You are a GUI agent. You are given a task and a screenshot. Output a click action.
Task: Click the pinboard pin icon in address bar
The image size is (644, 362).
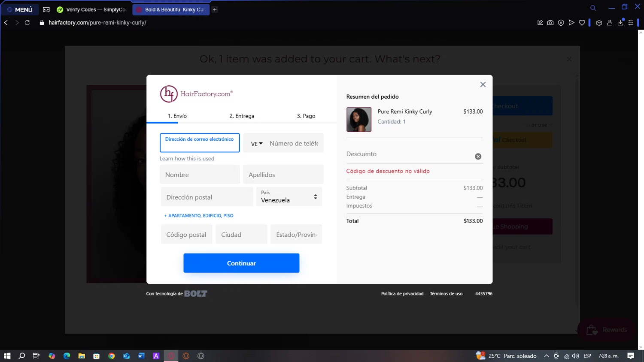tap(540, 23)
